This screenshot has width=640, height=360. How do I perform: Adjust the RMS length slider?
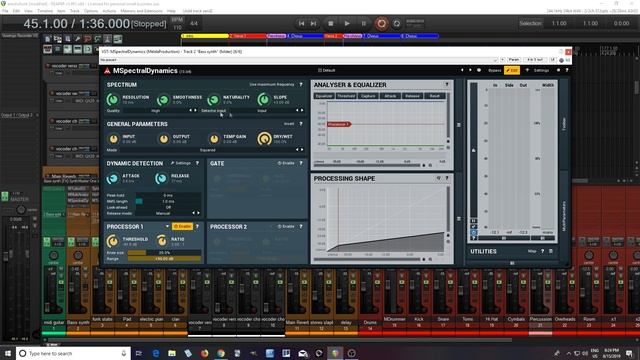[x=168, y=201]
